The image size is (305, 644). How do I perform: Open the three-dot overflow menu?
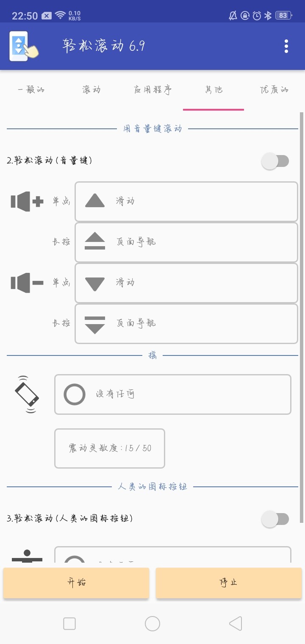coord(286,46)
